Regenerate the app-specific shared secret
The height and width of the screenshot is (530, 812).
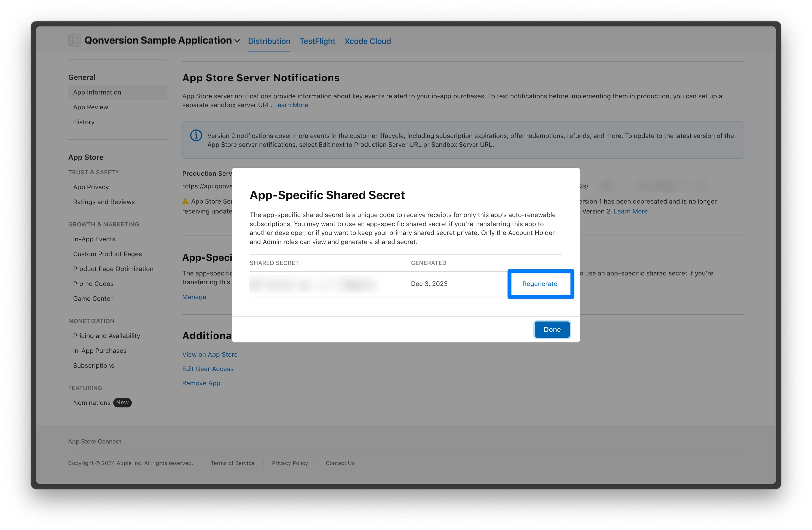tap(540, 283)
